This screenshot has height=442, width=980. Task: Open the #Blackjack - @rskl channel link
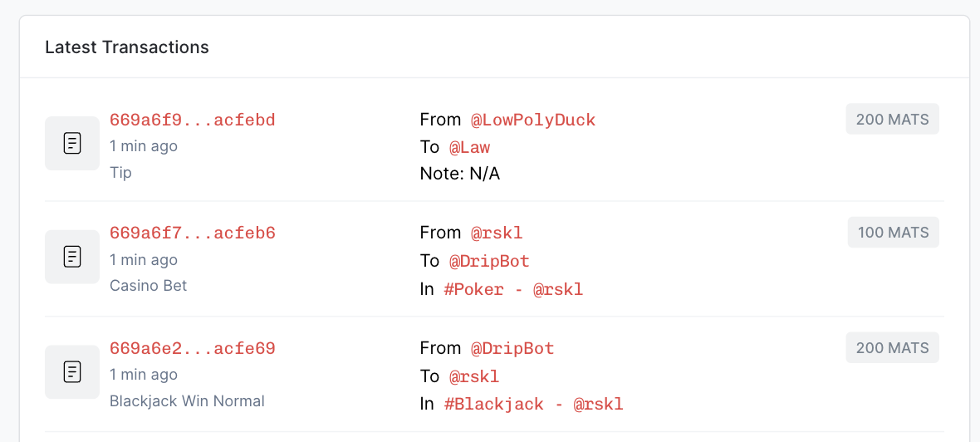pyautogui.click(x=534, y=405)
